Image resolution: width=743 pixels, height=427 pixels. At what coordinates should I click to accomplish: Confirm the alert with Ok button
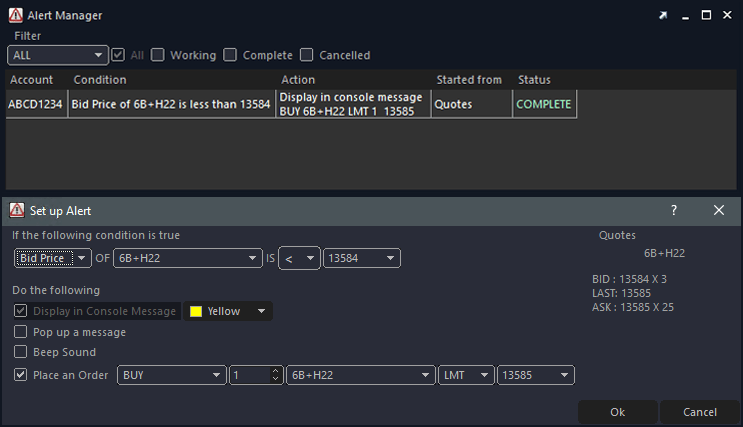[617, 412]
